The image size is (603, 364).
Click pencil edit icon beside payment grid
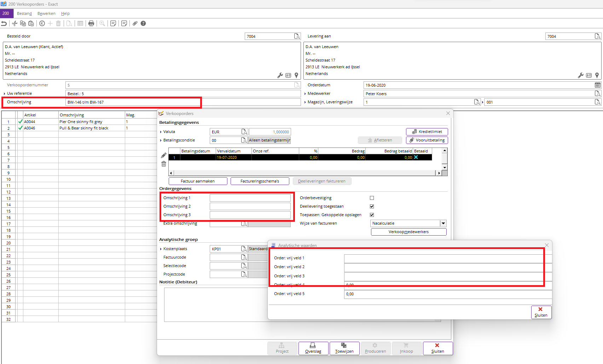coord(164,155)
